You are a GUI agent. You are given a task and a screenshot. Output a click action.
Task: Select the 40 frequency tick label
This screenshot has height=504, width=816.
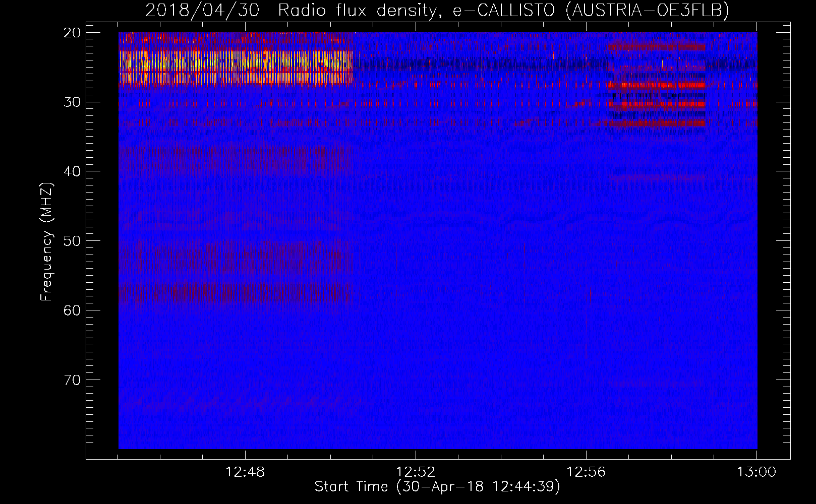(x=73, y=171)
